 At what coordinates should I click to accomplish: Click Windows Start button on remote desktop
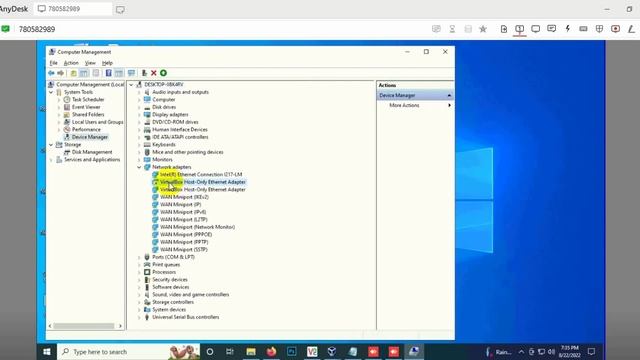click(47, 351)
